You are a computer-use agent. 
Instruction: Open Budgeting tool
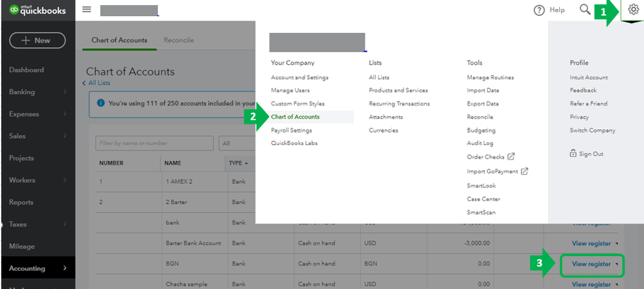tap(481, 131)
